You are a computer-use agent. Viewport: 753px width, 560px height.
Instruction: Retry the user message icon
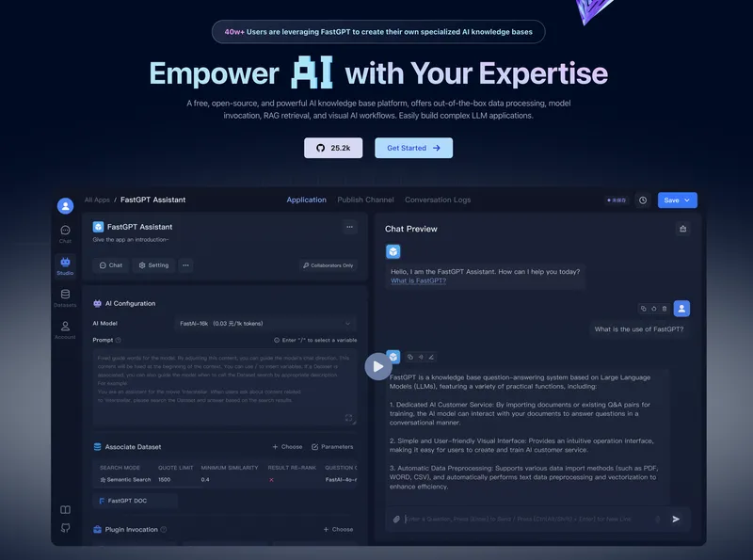pos(654,309)
